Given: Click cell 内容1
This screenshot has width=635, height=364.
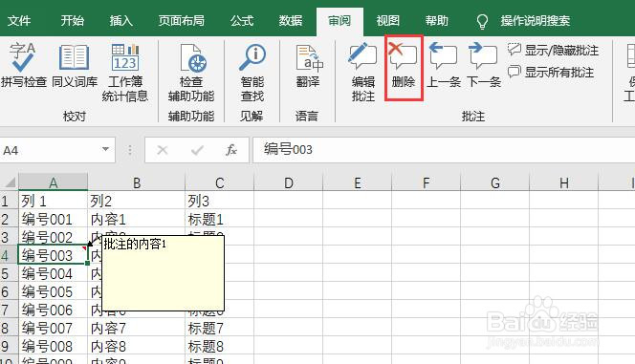Looking at the screenshot, I should click(137, 219).
